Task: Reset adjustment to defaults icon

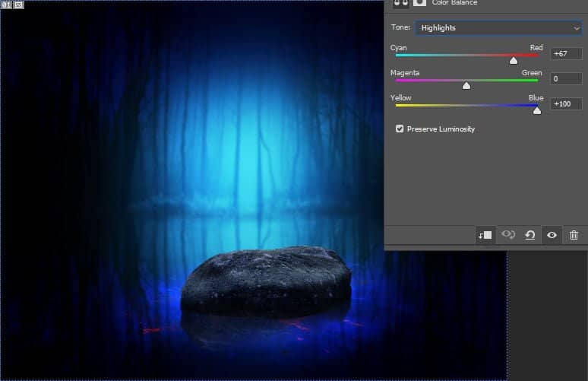Action: click(530, 235)
